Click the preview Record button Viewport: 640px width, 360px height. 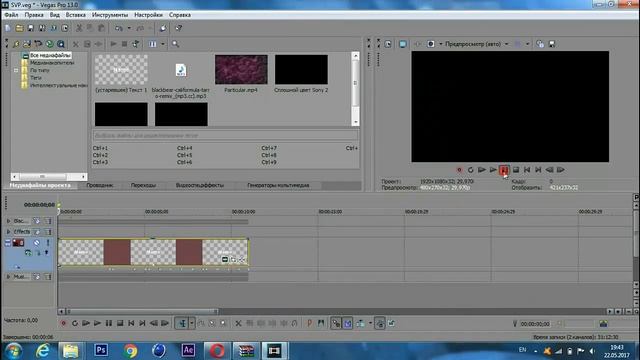pyautogui.click(x=459, y=170)
